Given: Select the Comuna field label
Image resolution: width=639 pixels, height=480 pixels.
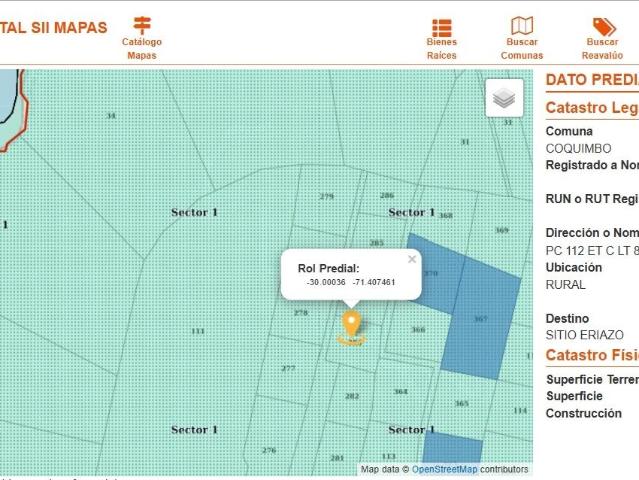Looking at the screenshot, I should click(x=569, y=131).
